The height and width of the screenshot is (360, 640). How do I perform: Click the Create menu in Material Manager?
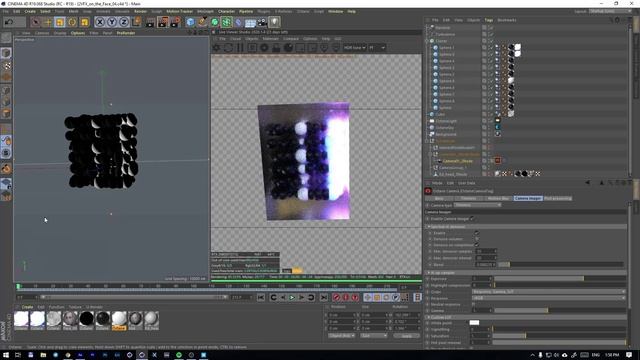(x=27, y=307)
